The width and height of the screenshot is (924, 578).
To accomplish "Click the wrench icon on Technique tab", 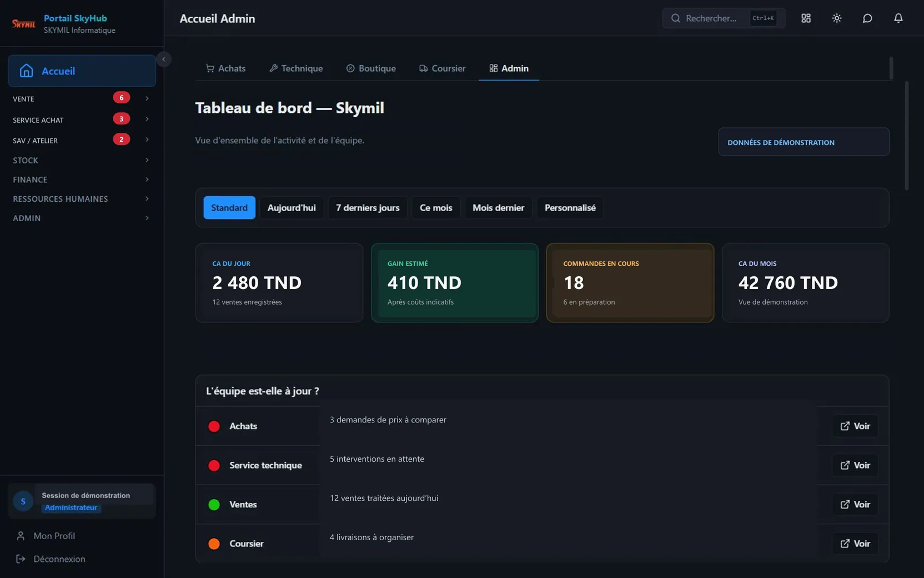I will coord(273,68).
